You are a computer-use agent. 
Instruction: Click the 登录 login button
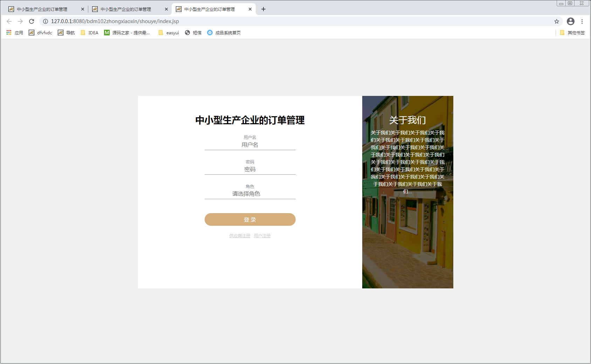[x=250, y=219]
